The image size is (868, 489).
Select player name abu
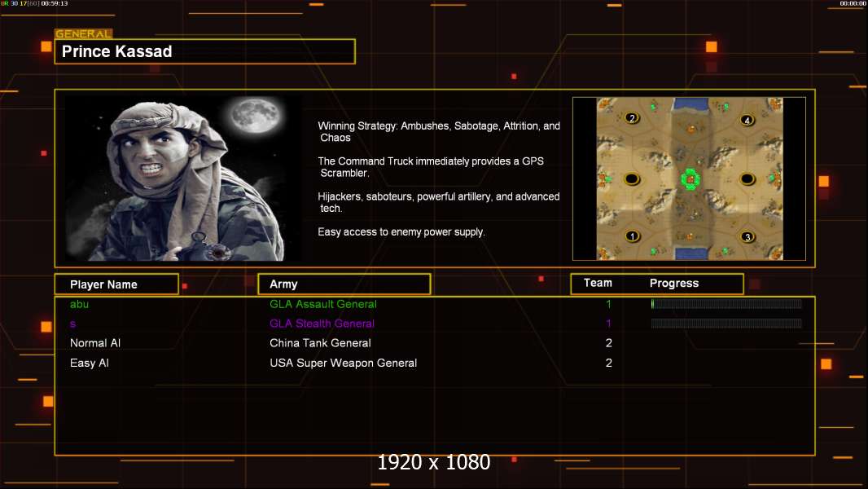[x=79, y=304]
